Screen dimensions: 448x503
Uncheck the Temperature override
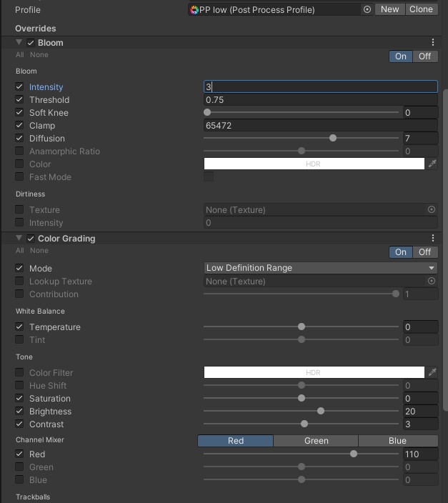point(19,327)
